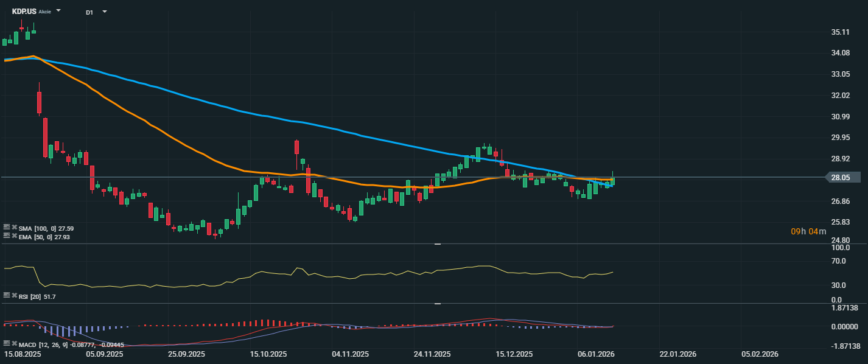This screenshot has height=364, width=868.
Task: Open settings icon for SMA indicator
Action: 7,228
